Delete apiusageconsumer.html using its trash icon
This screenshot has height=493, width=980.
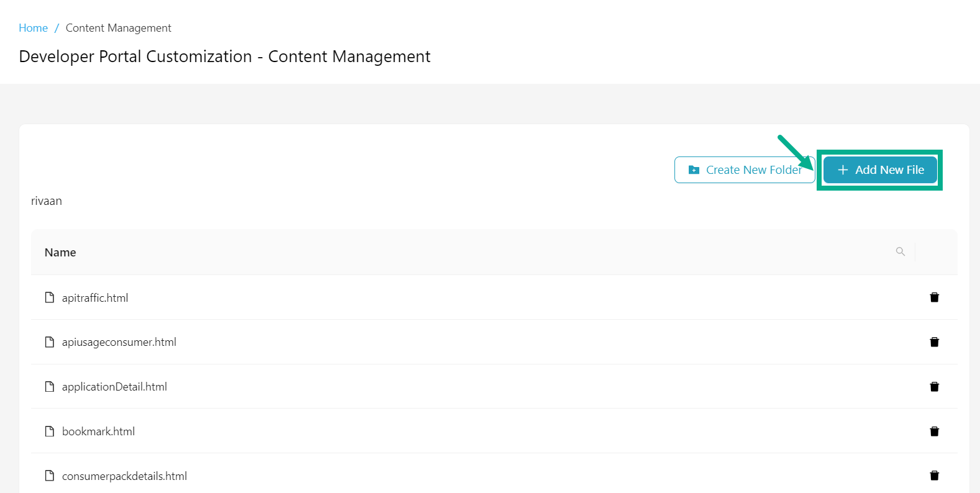934,341
